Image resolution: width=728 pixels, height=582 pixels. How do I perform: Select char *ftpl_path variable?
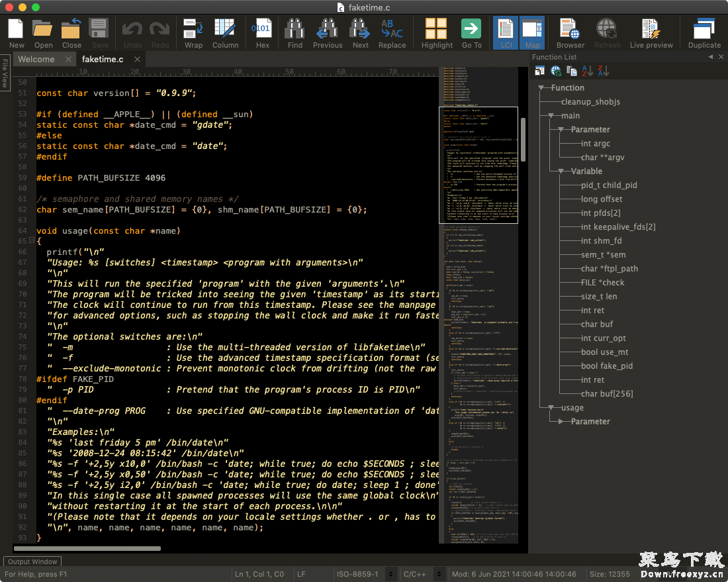coord(609,269)
